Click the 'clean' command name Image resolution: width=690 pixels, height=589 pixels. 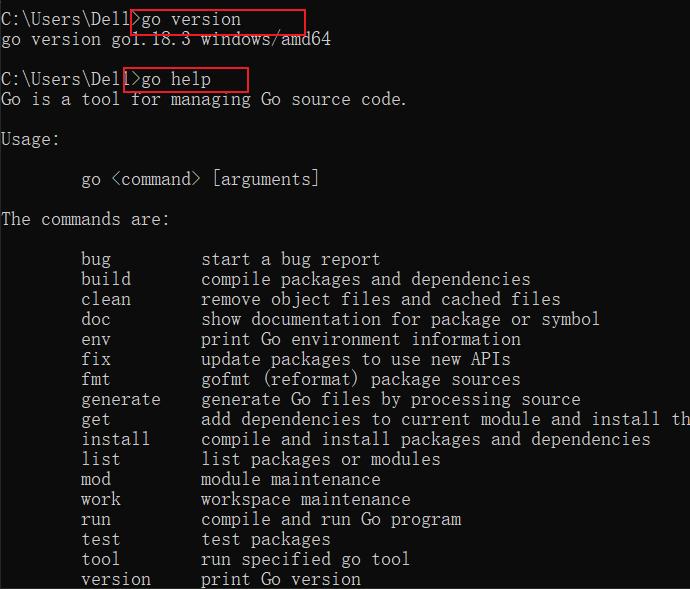click(106, 300)
